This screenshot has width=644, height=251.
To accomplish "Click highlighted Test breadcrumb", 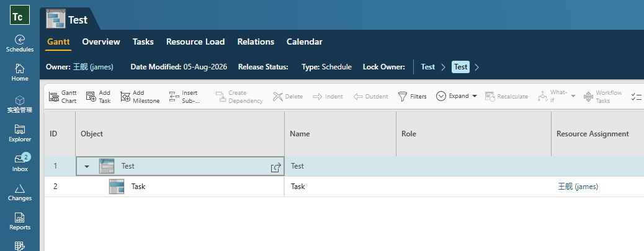I will 460,67.
